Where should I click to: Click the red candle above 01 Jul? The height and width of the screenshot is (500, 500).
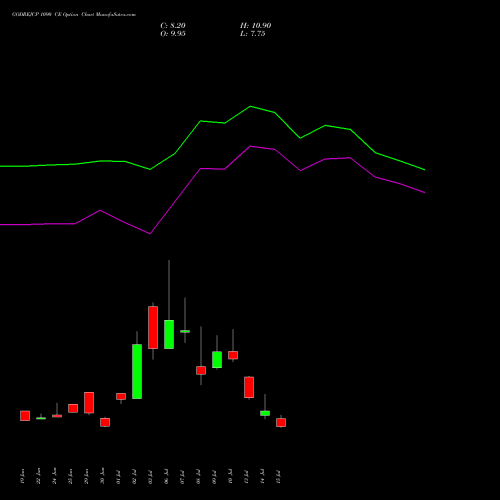121,396
